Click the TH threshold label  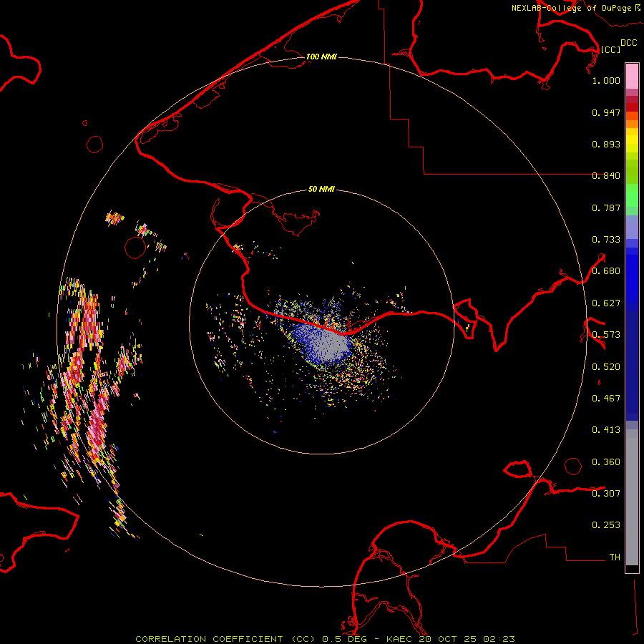pyautogui.click(x=615, y=557)
